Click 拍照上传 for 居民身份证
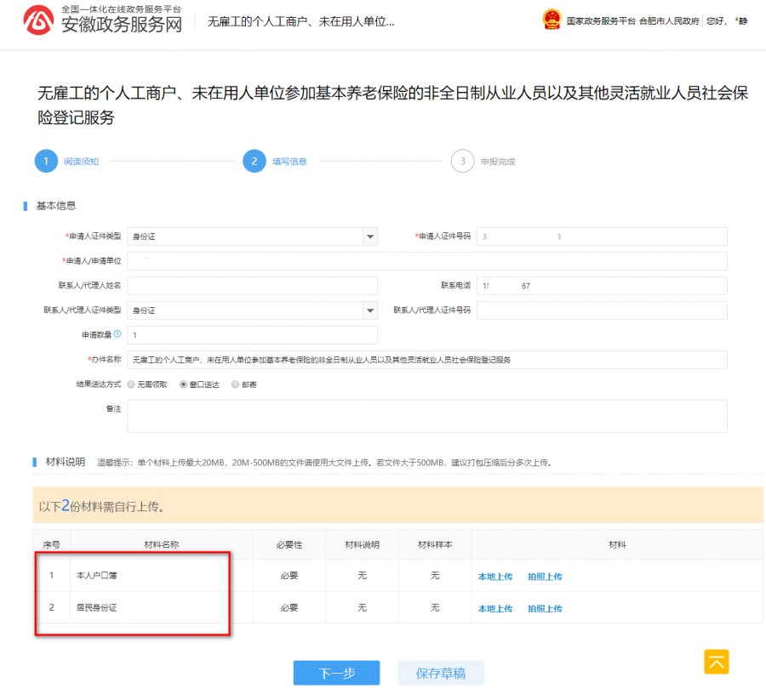 pos(545,609)
